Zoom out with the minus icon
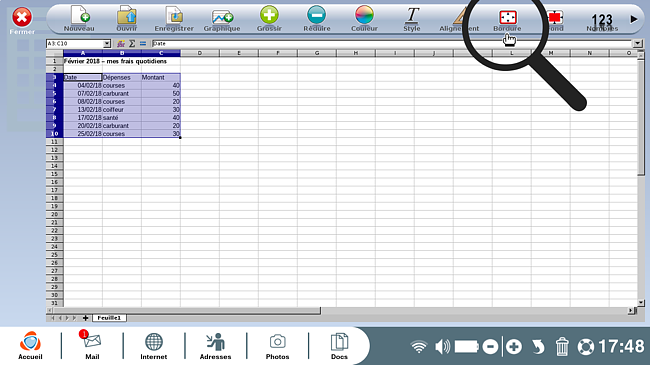Image resolution: width=650 pixels, height=365 pixels. (490, 346)
